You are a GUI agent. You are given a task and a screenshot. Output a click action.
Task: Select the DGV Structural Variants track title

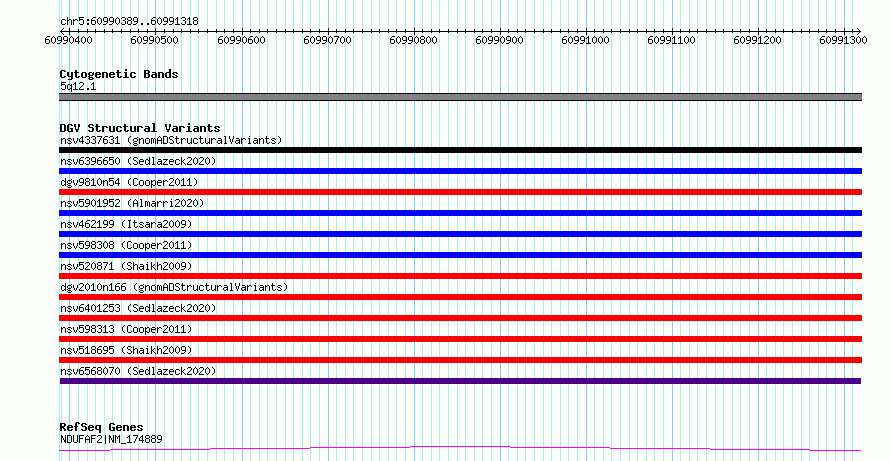point(140,128)
